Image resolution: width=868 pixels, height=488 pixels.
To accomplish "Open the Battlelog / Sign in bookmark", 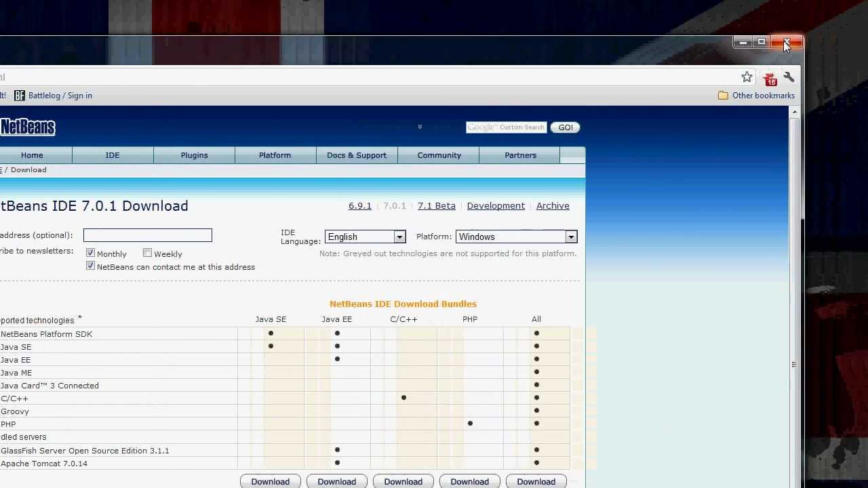I will coord(53,96).
